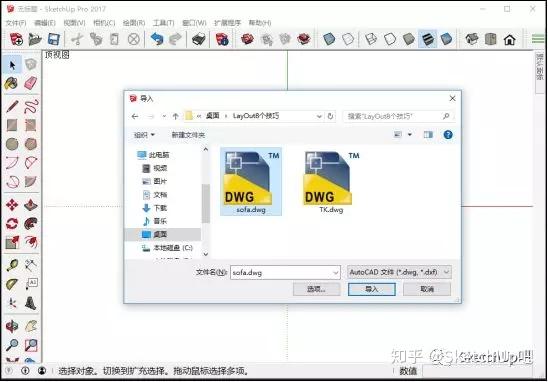Image resolution: width=548 pixels, height=382 pixels.
Task: Select the Freehand curve tool
Action: tap(31, 106)
